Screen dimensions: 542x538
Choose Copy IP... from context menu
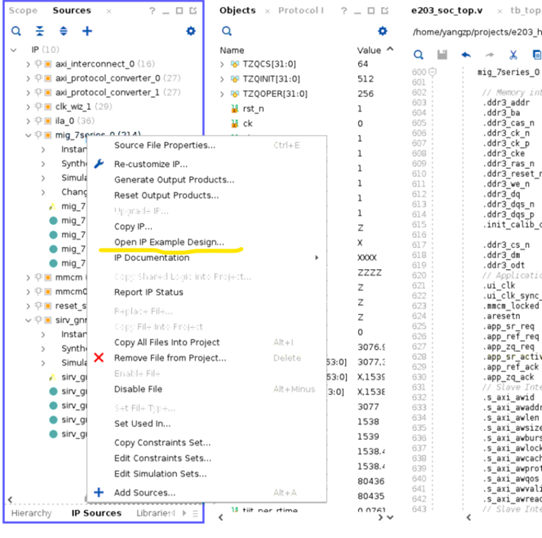click(207, 226)
